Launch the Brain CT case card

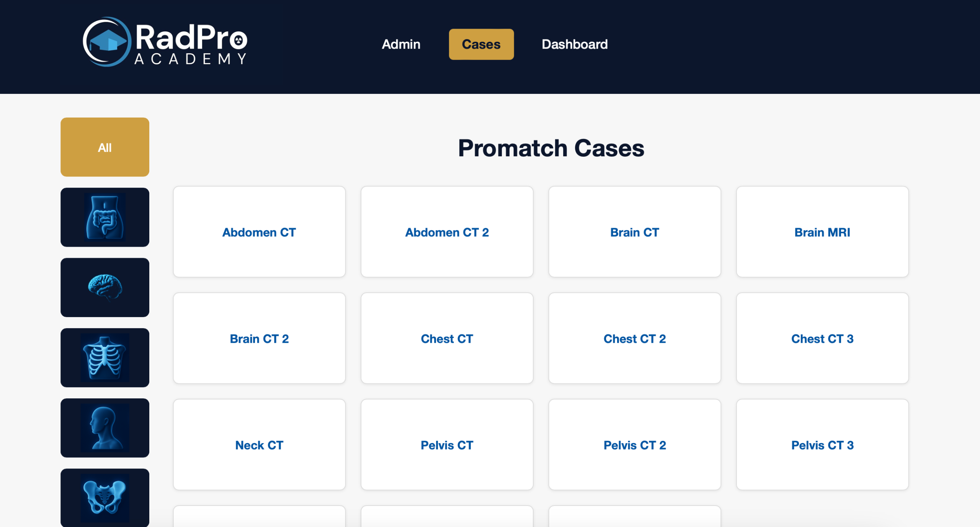[x=634, y=232]
